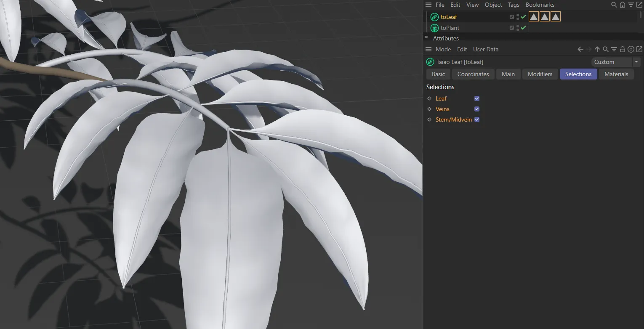Uncheck the Veins selection checkbox
This screenshot has height=329, width=644.
click(477, 109)
